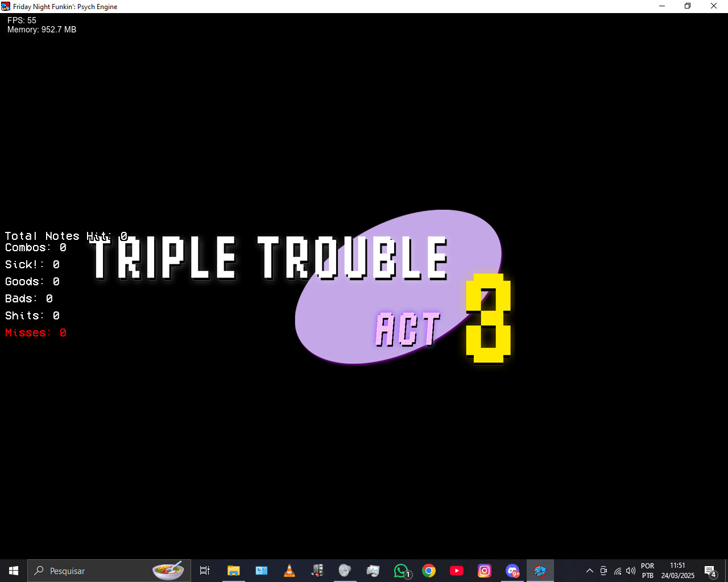Click the Bads: 0 counter
The height and width of the screenshot is (582, 728).
(29, 298)
